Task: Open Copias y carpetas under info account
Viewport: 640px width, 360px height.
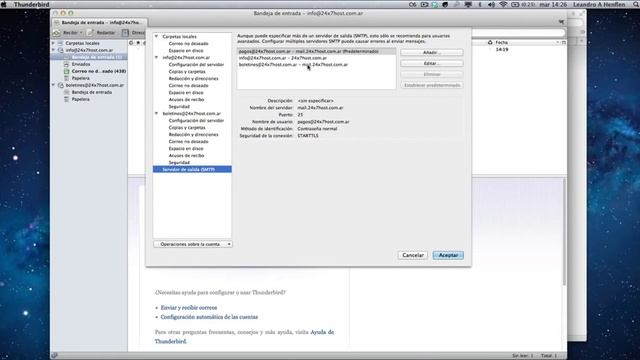Action: [187, 71]
